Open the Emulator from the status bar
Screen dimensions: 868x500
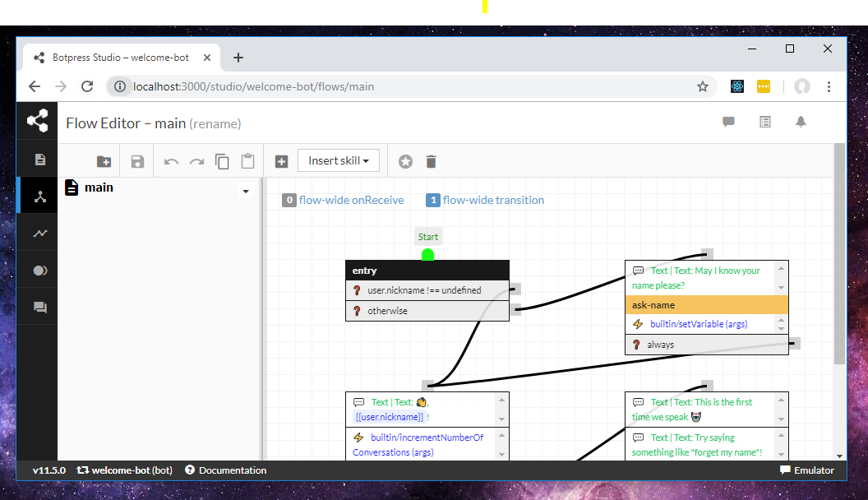pos(806,470)
